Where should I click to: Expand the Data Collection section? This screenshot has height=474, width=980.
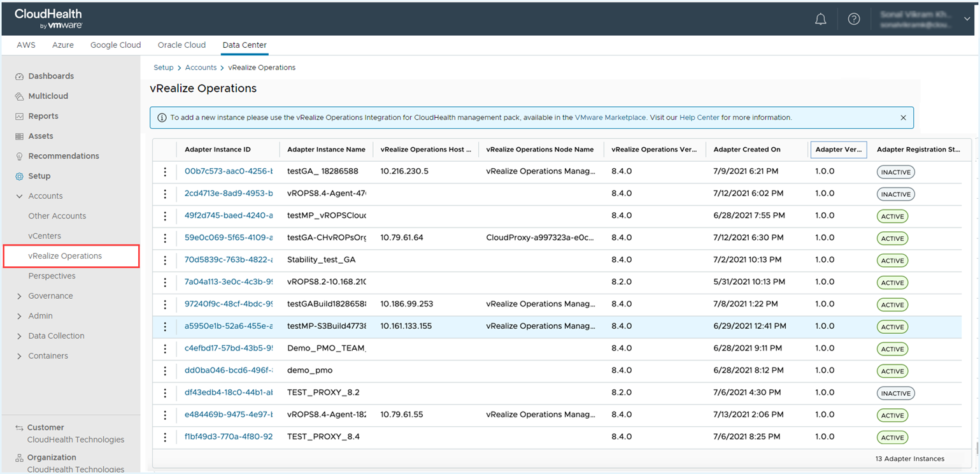19,336
